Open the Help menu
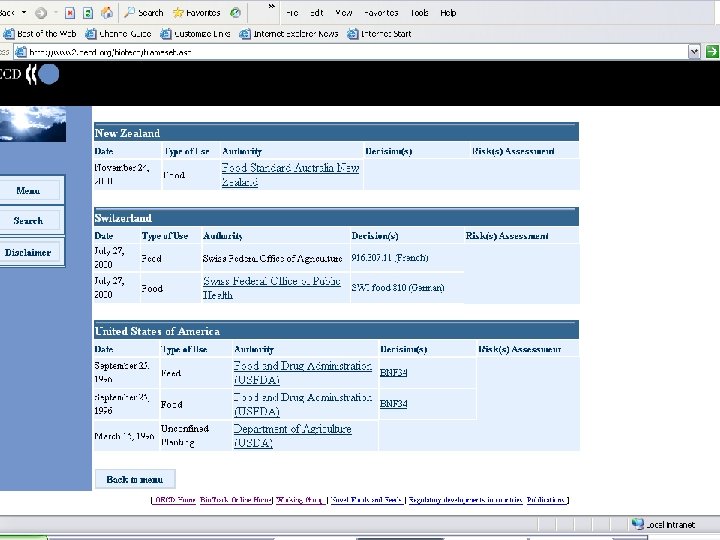Image resolution: width=720 pixels, height=540 pixels. (448, 13)
